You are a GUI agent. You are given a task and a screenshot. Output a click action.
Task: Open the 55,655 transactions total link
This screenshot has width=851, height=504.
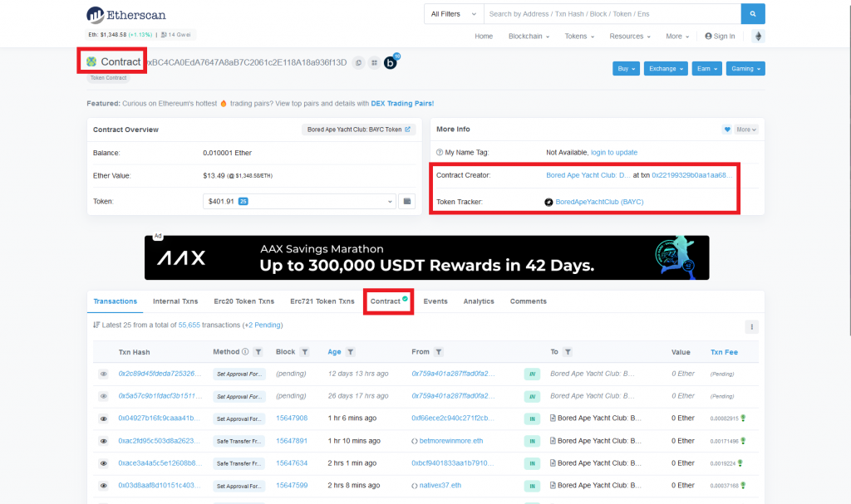click(189, 325)
